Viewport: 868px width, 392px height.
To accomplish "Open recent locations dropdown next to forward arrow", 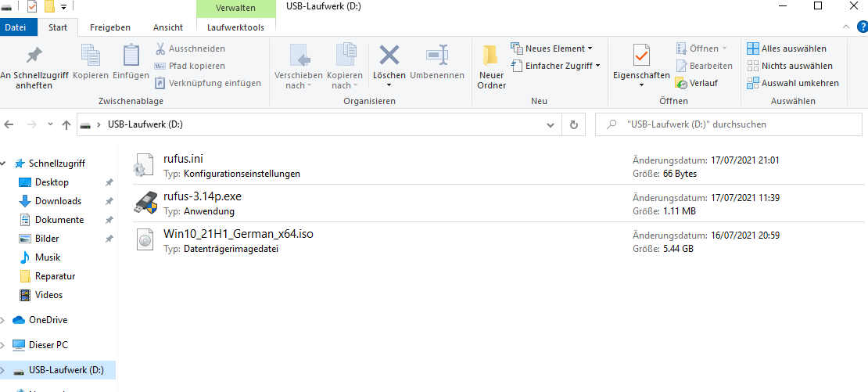I will click(49, 124).
